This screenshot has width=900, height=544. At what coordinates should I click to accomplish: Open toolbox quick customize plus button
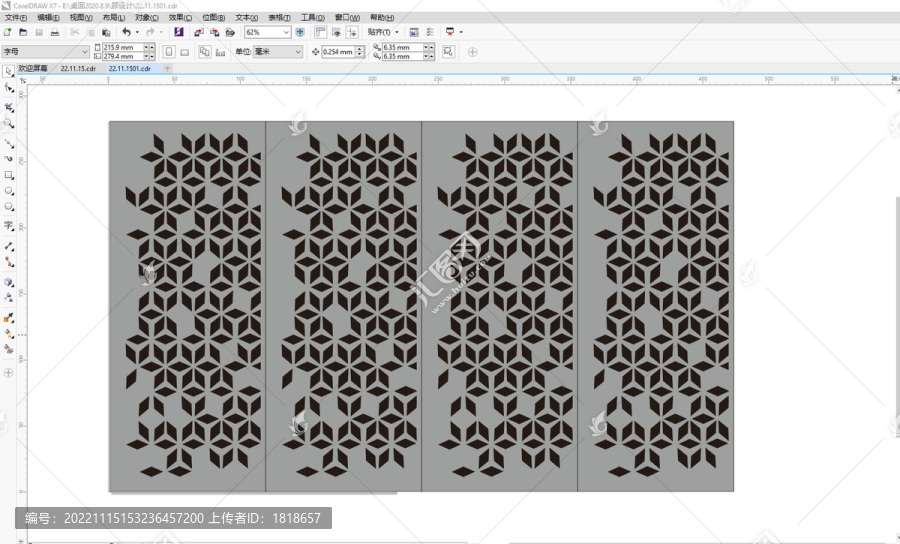click(x=8, y=372)
